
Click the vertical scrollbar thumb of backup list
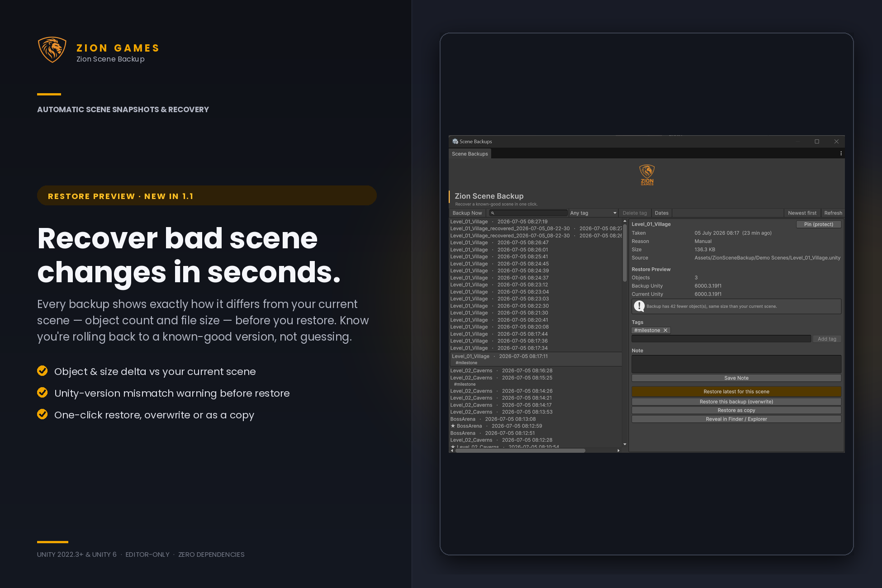coord(625,253)
